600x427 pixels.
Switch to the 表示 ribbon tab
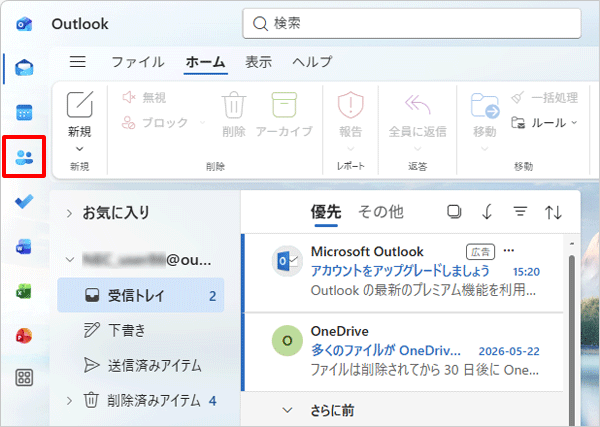point(259,62)
